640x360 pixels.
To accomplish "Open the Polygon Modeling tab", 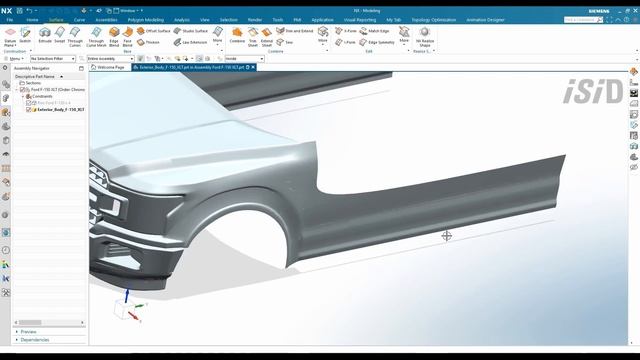I will [146, 20].
